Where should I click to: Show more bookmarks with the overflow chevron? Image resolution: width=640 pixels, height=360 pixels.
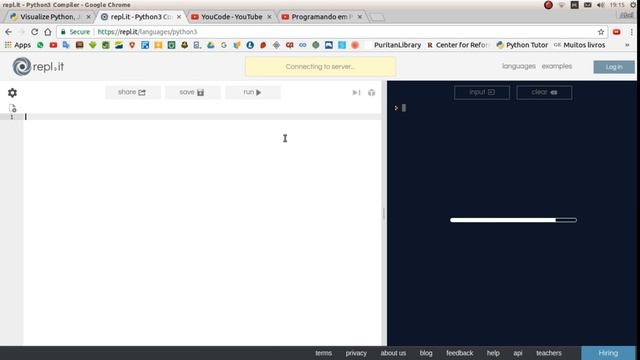[x=627, y=45]
